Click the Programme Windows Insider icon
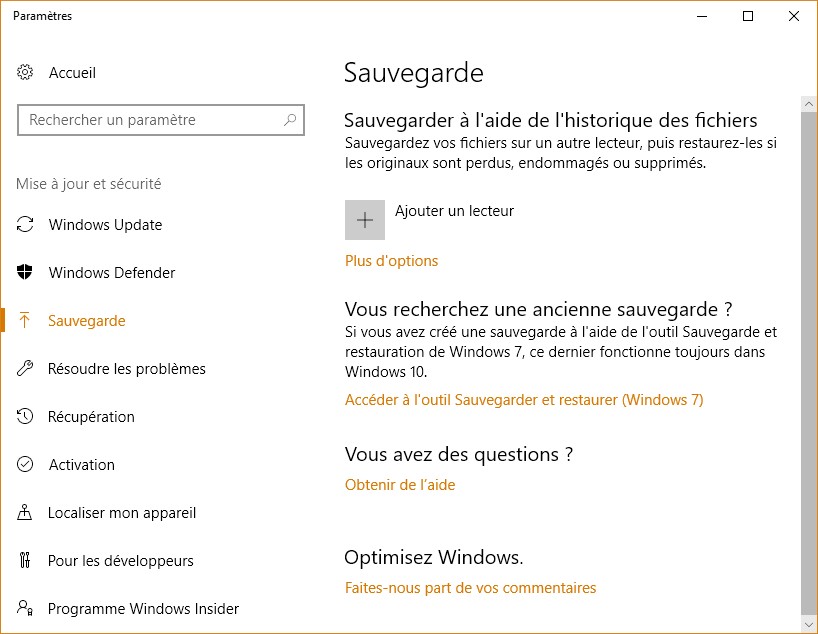Screen dimensions: 818x634 tap(26, 609)
